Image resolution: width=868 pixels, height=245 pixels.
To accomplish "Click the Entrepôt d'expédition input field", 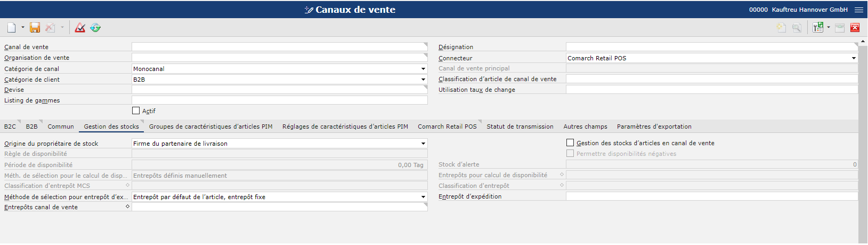I will [712, 196].
